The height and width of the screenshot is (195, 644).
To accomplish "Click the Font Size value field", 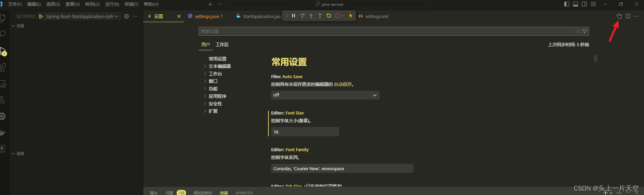I will click(305, 132).
